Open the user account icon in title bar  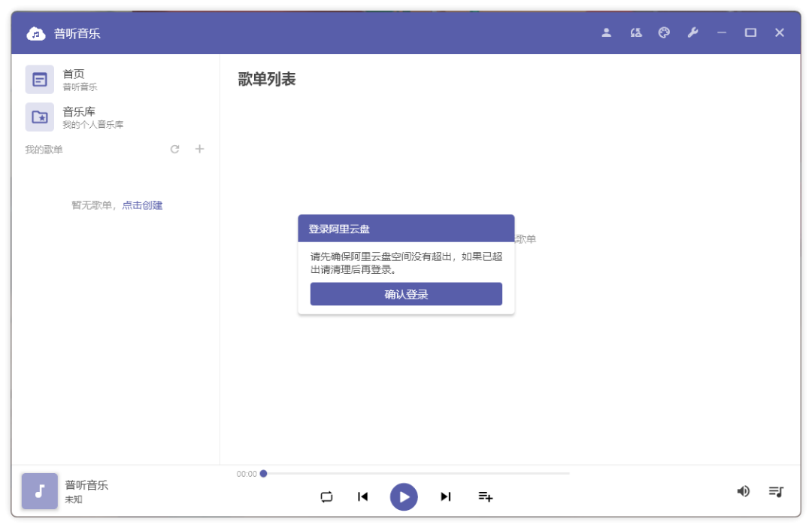click(606, 32)
